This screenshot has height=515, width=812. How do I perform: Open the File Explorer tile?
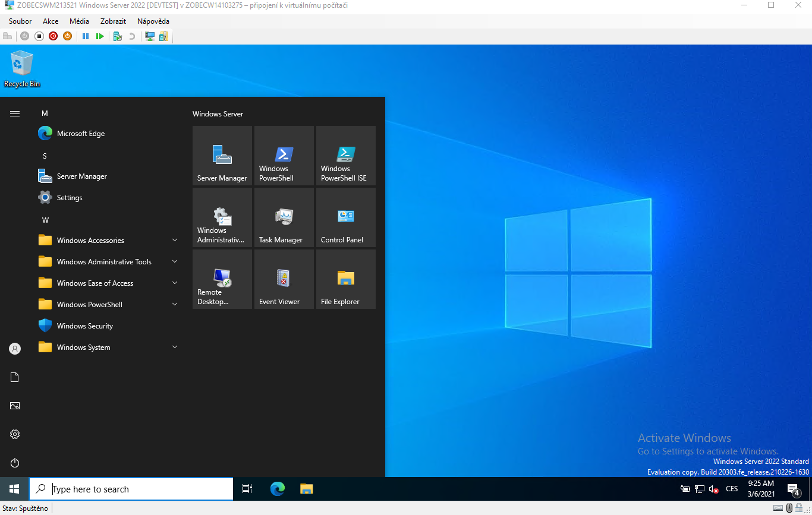click(x=346, y=279)
